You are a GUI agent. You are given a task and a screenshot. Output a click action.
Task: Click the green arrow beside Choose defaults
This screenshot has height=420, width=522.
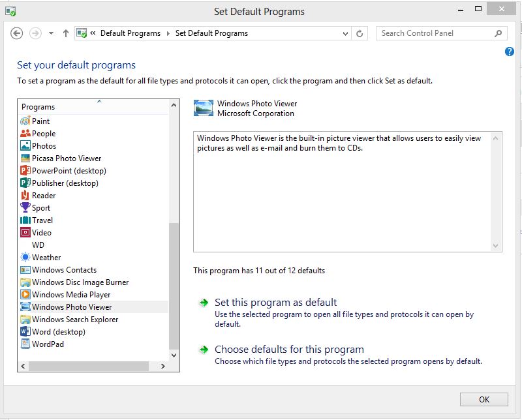204,350
